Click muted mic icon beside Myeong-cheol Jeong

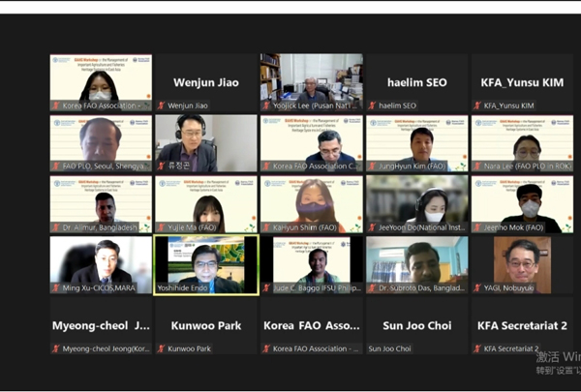55,348
